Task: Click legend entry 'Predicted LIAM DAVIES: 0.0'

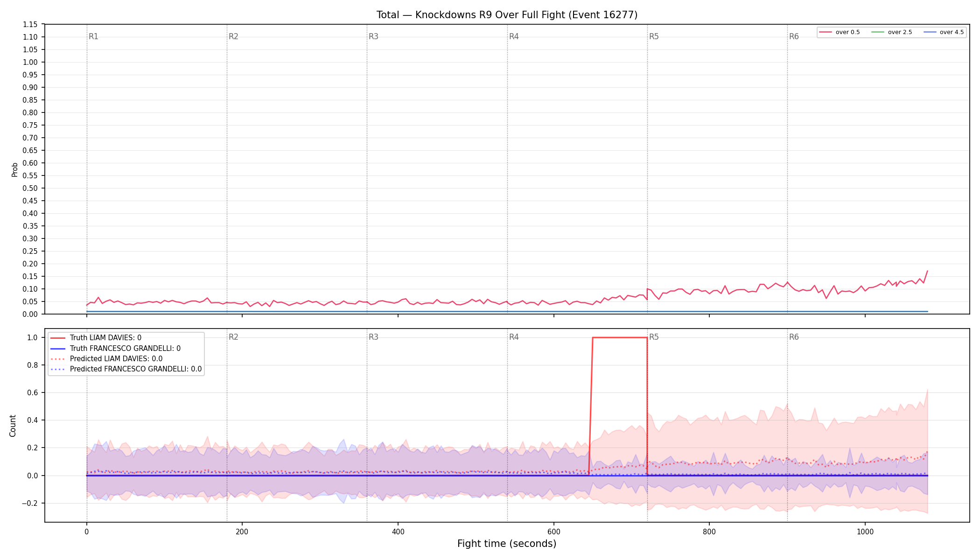Action: pyautogui.click(x=106, y=359)
